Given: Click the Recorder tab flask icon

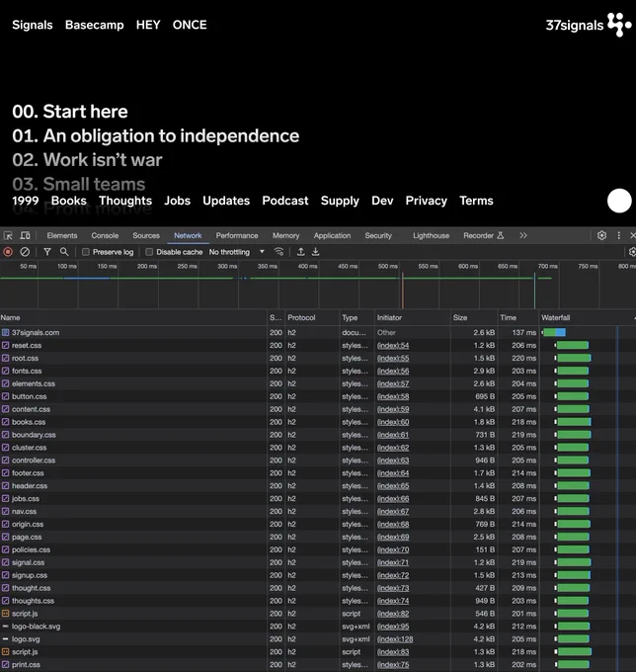Looking at the screenshot, I should coord(501,235).
